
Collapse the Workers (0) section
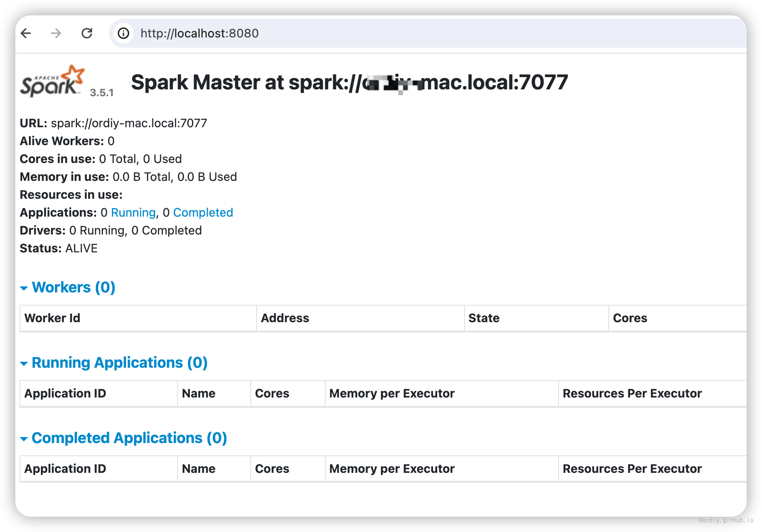(68, 287)
